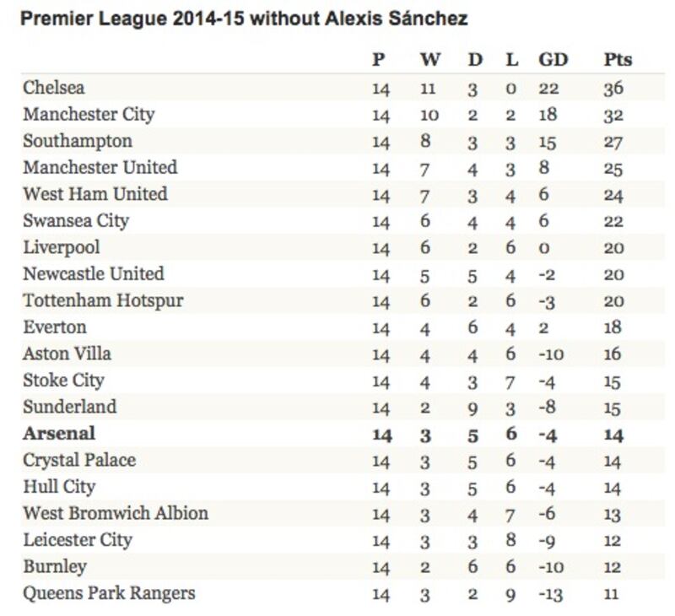Select the Chelsea team name
This screenshot has height=616, width=675.
coord(54,88)
